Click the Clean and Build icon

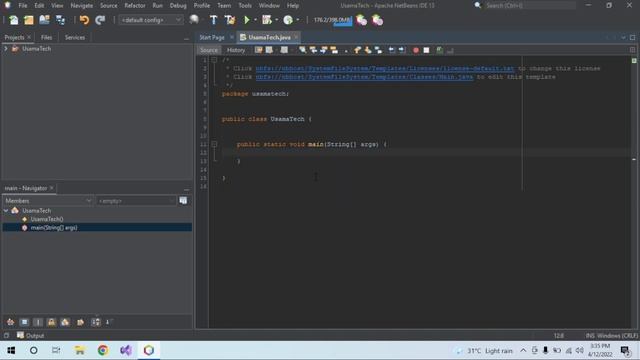pos(230,20)
